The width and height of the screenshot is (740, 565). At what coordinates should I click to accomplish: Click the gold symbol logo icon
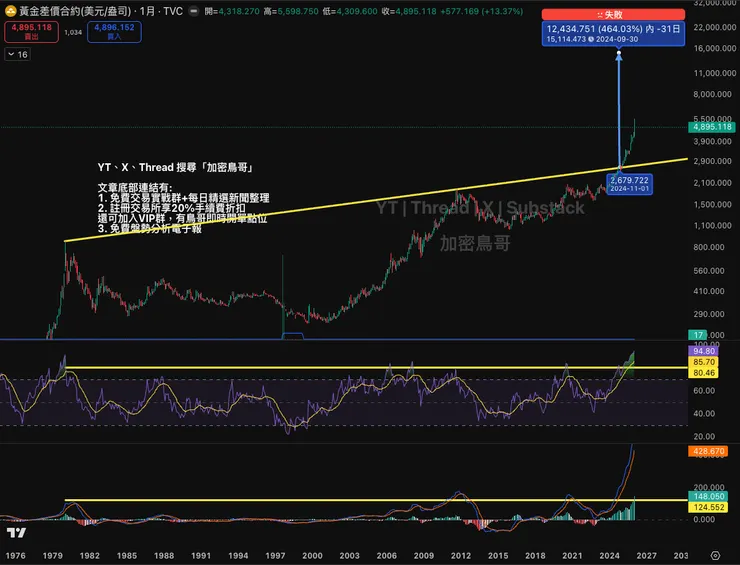[x=10, y=11]
